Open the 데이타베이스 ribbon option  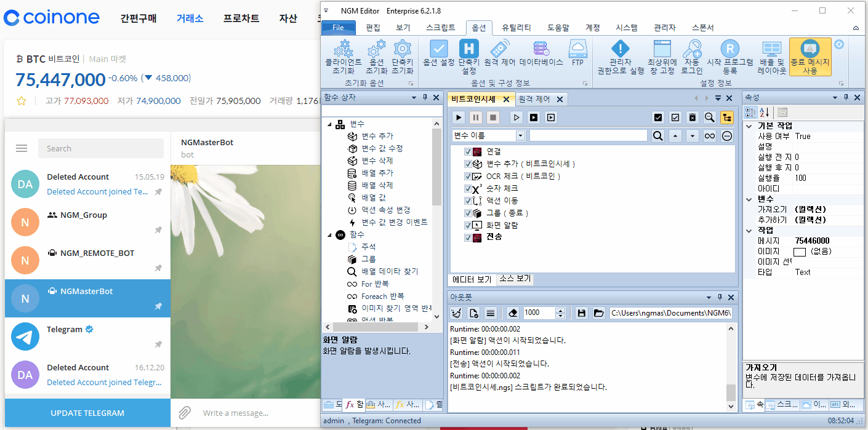point(541,54)
